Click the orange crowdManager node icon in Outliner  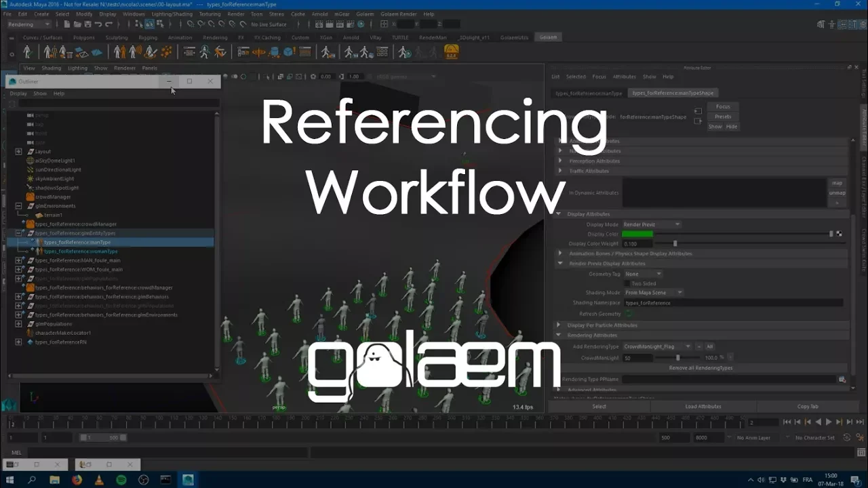pos(30,197)
